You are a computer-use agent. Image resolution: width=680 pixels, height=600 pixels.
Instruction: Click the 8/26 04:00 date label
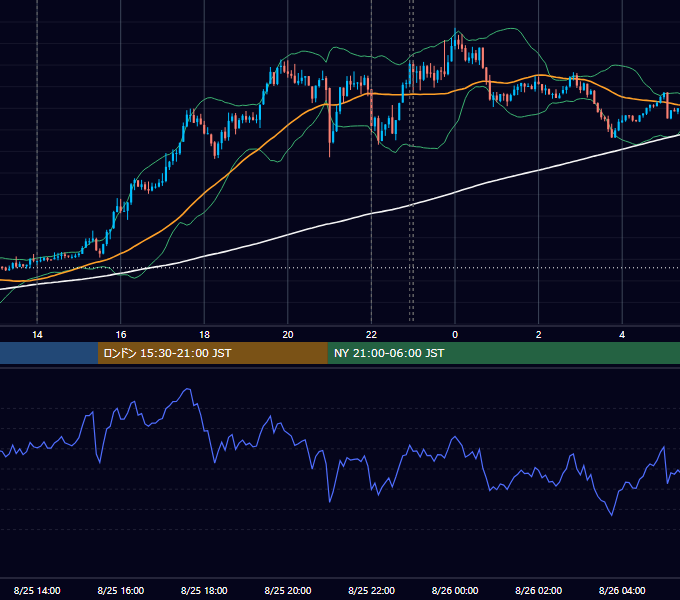[x=622, y=590]
